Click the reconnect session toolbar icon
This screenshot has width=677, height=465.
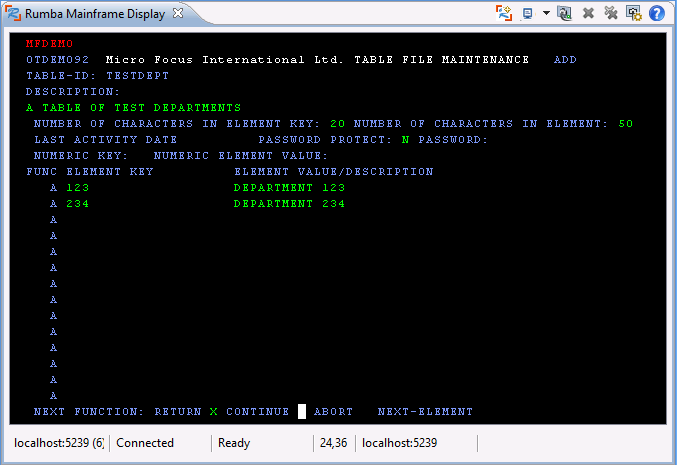[565, 13]
